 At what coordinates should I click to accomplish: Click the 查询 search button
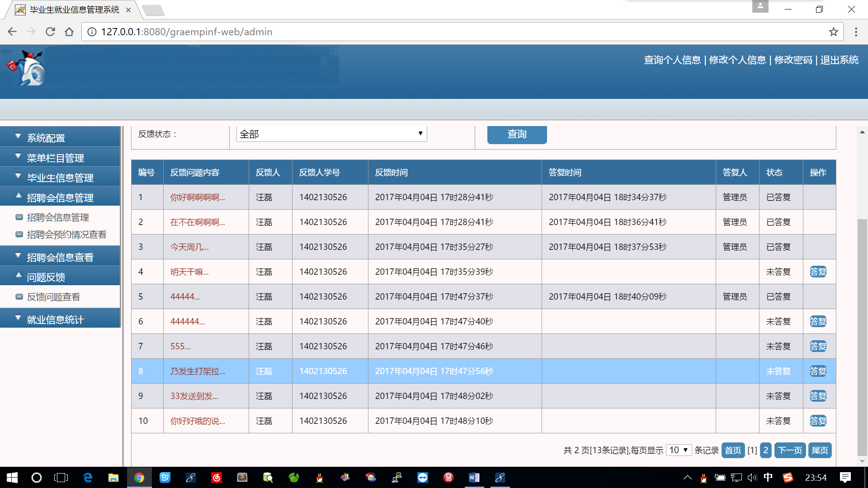click(517, 134)
